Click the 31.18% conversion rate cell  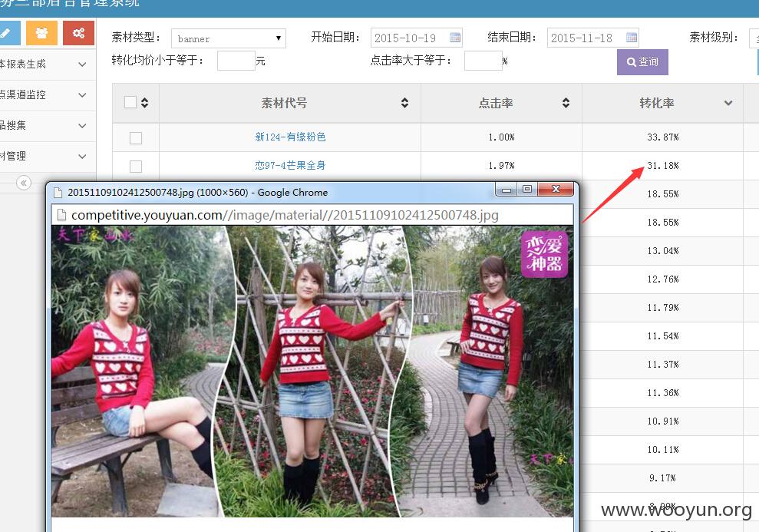tap(662, 166)
